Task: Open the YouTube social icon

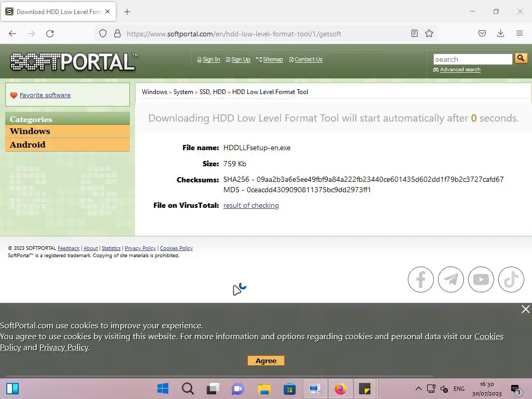Action: [481, 280]
